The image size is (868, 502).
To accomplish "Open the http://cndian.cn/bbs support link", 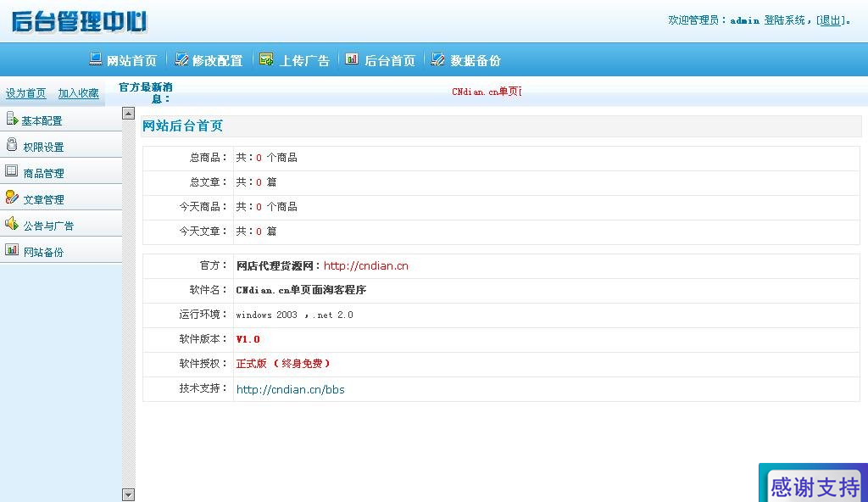I will (291, 389).
